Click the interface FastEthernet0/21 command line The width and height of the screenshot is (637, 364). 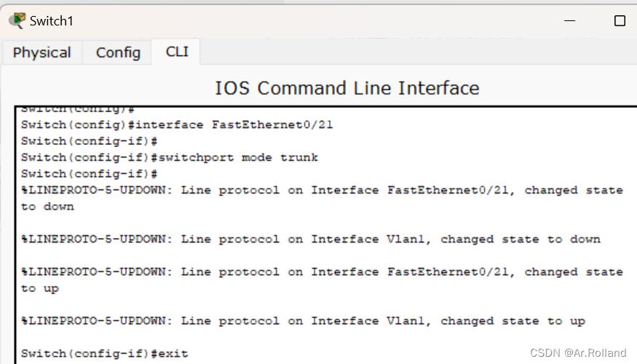177,124
